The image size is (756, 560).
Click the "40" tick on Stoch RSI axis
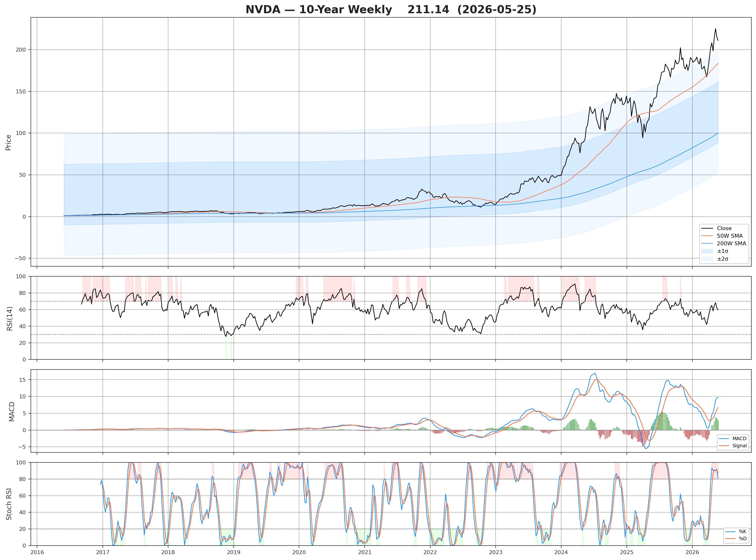click(x=22, y=513)
